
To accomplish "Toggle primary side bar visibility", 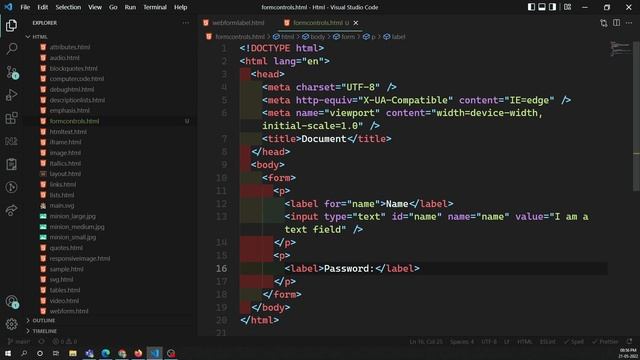I will pos(531,7).
